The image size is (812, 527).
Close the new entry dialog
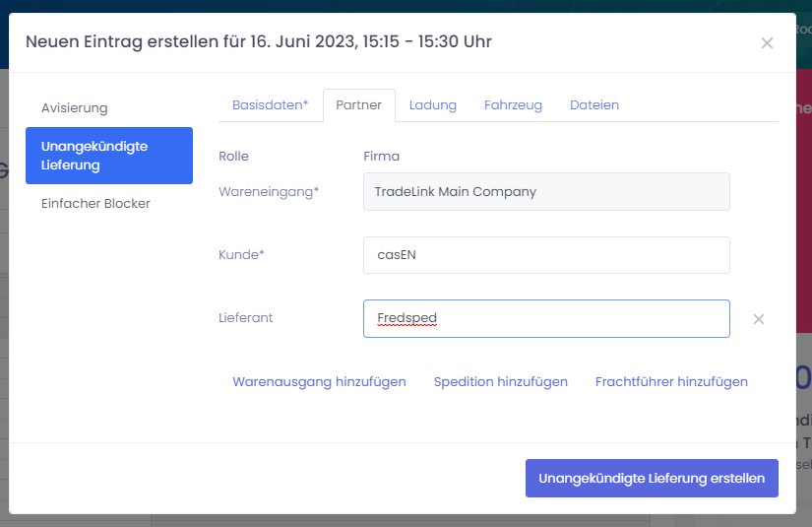click(x=767, y=42)
